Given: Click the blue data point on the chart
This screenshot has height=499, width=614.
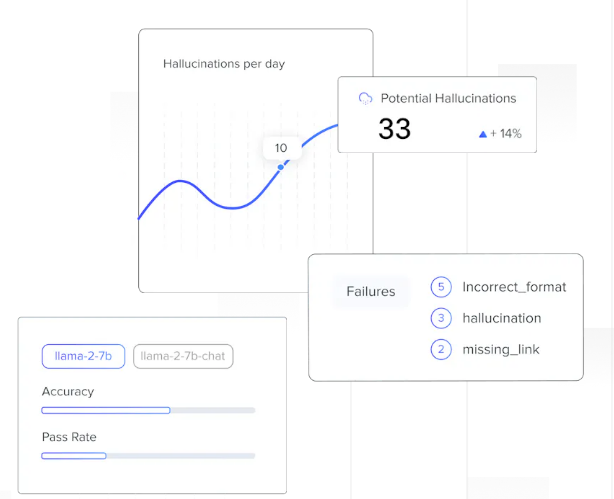Looking at the screenshot, I should (x=280, y=166).
